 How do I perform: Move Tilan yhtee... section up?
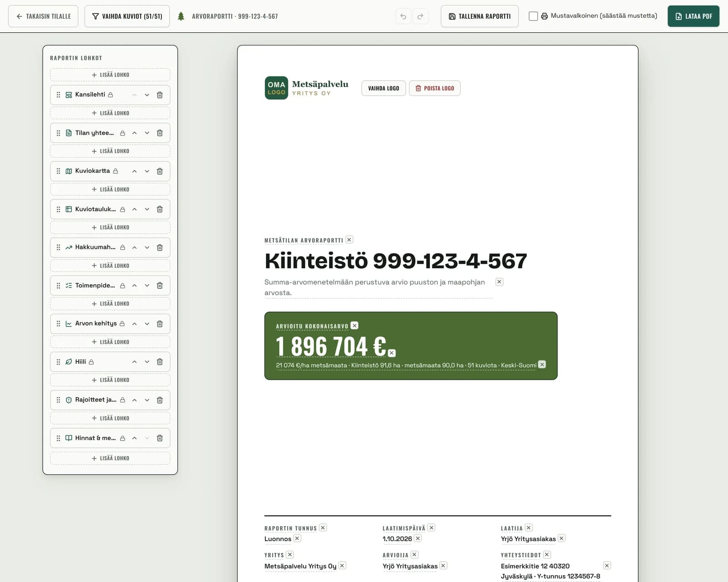(134, 133)
